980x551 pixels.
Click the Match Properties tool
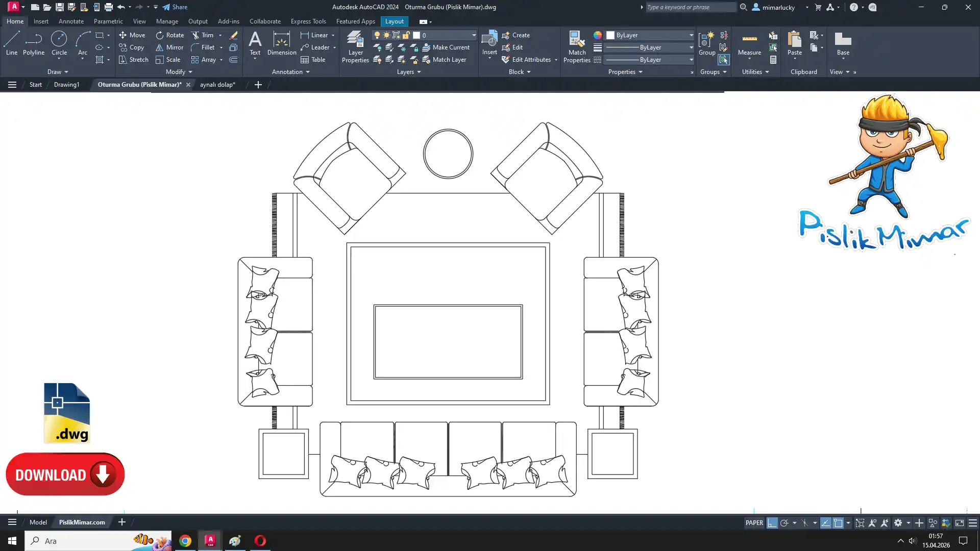(x=577, y=46)
